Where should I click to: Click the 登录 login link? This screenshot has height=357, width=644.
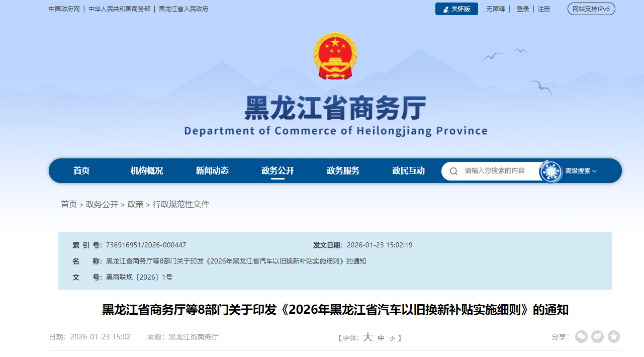[x=523, y=9]
